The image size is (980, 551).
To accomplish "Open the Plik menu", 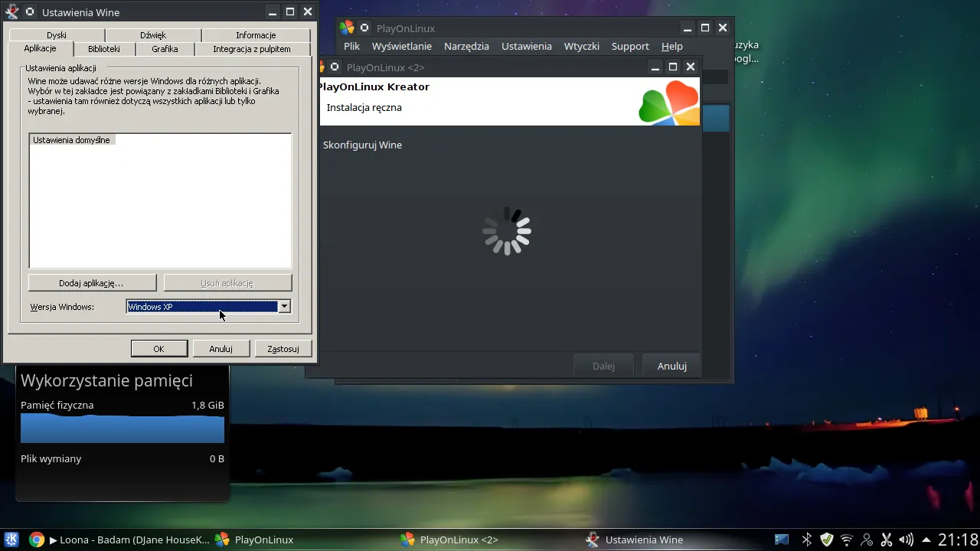I will pyautogui.click(x=351, y=46).
